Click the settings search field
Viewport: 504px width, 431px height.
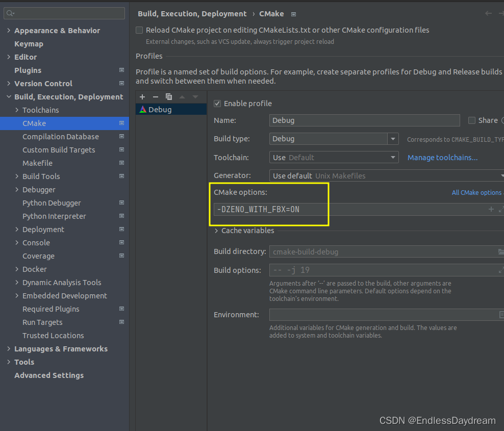(x=64, y=13)
